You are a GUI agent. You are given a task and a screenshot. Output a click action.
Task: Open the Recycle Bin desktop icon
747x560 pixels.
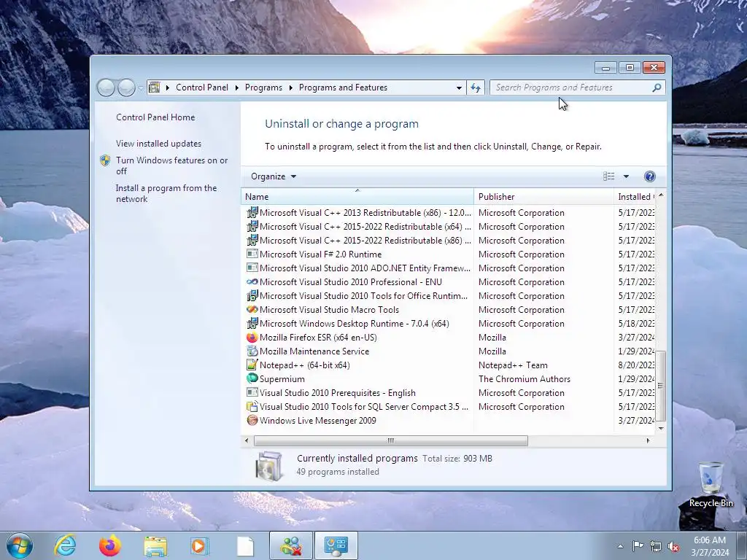pyautogui.click(x=711, y=484)
